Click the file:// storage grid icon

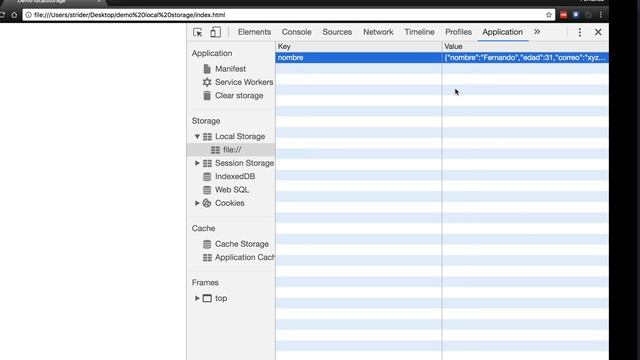click(216, 150)
